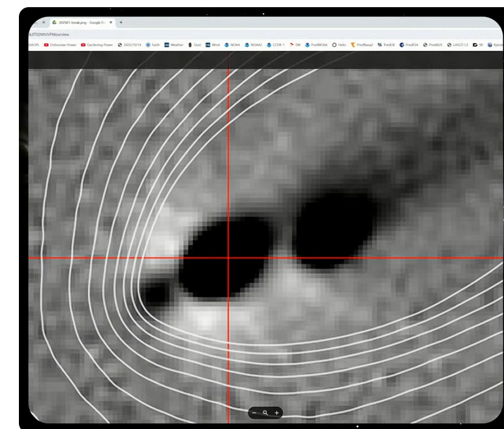The image size is (504, 429).
Task: Open the Earth bookmark
Action: coord(153,45)
